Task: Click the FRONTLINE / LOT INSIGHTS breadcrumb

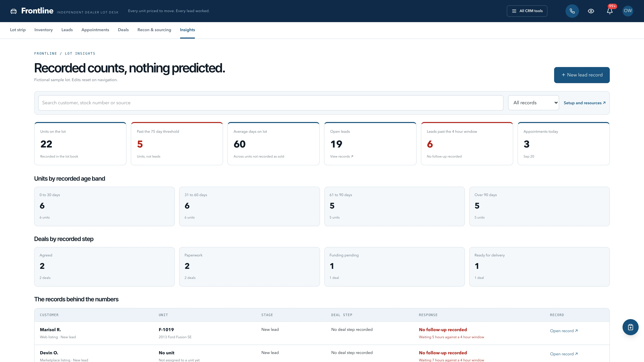Action: [65, 53]
